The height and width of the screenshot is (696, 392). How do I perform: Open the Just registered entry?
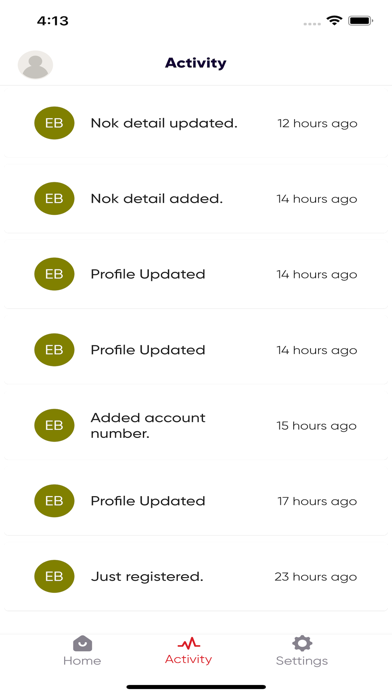[x=196, y=576]
